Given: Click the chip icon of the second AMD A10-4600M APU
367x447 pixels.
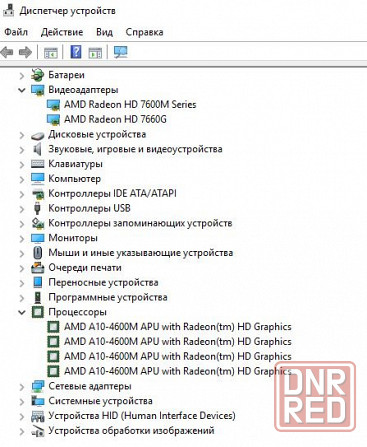Looking at the screenshot, I should pos(53,341).
